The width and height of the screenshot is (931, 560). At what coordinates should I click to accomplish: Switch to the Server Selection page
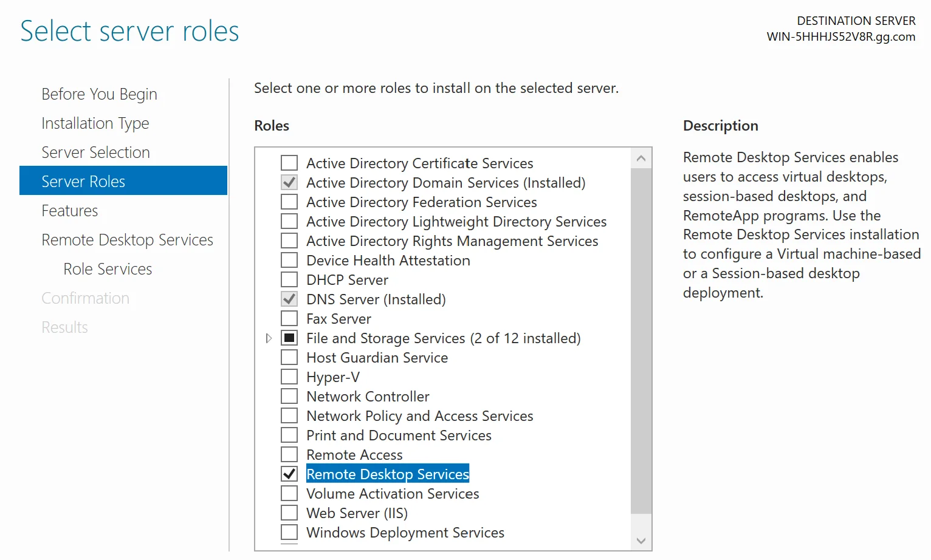95,152
